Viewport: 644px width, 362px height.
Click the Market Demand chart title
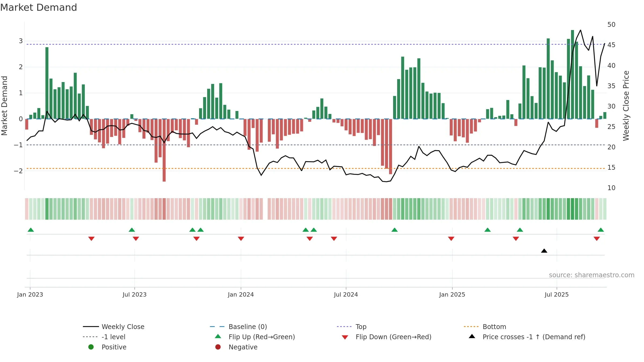coord(39,8)
